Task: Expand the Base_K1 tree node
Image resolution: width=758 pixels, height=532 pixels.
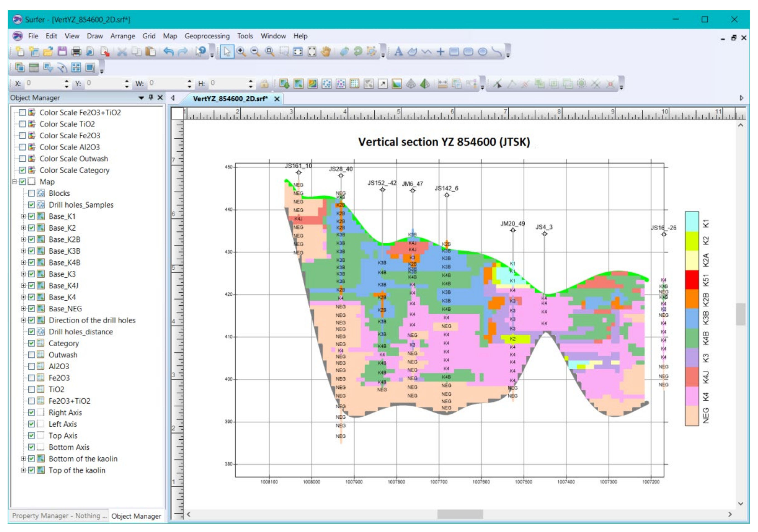Action: [23, 217]
